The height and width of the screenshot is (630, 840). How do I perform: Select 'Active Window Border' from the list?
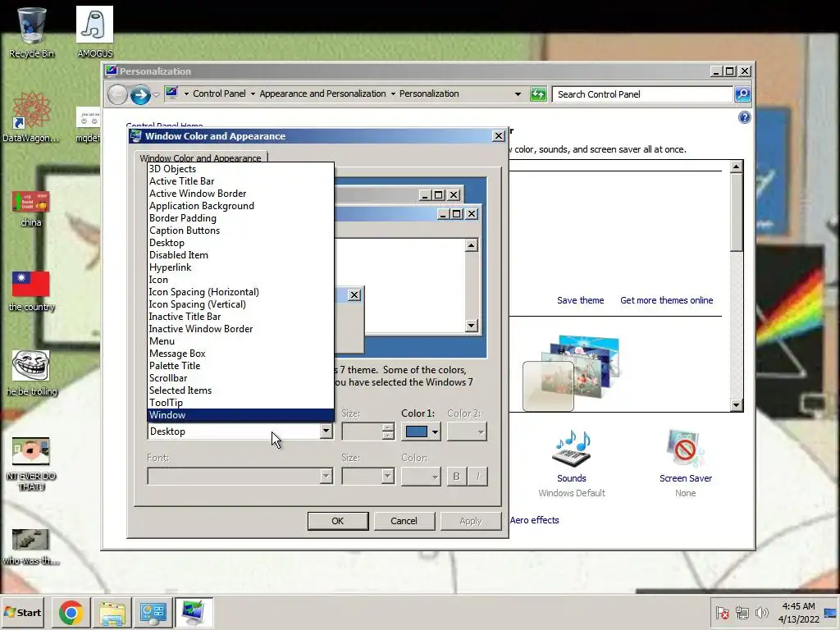tap(240, 194)
